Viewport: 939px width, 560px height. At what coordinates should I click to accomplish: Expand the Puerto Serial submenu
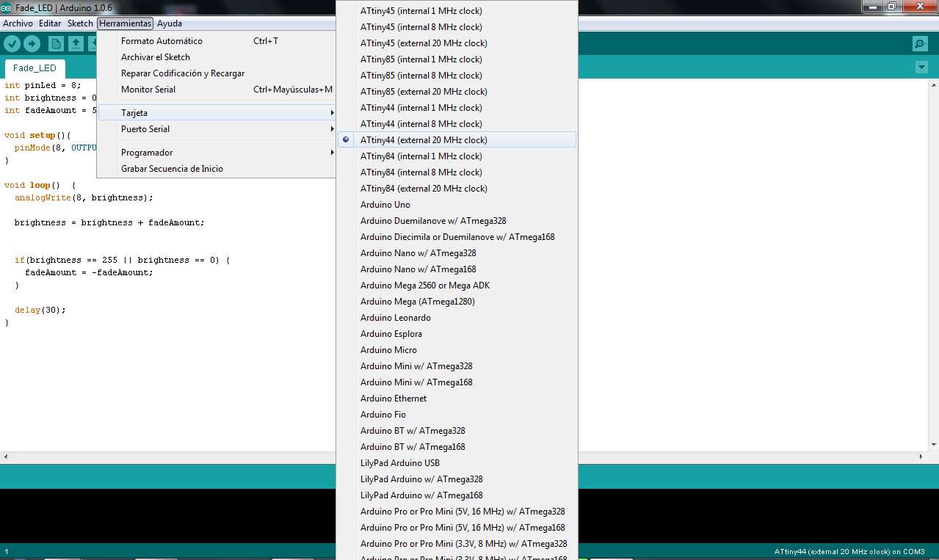coord(217,129)
